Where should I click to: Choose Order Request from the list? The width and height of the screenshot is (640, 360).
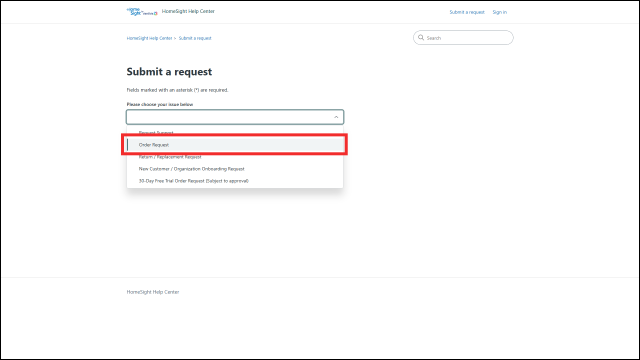click(x=235, y=145)
